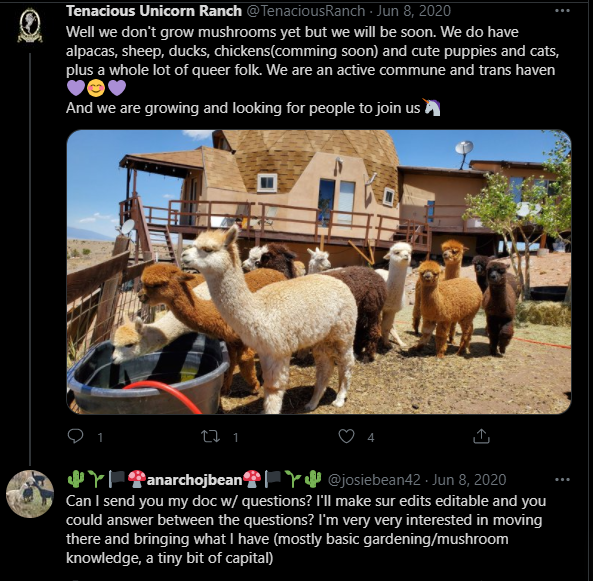
Task: Click the like count of 4
Action: coord(371,438)
